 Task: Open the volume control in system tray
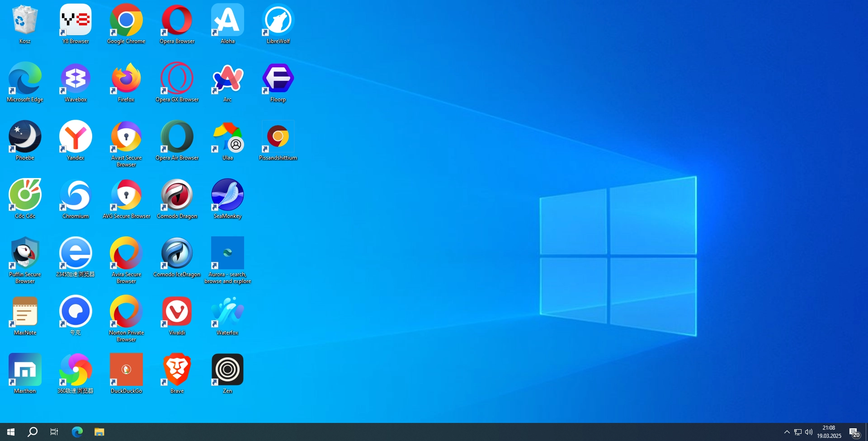coord(809,432)
